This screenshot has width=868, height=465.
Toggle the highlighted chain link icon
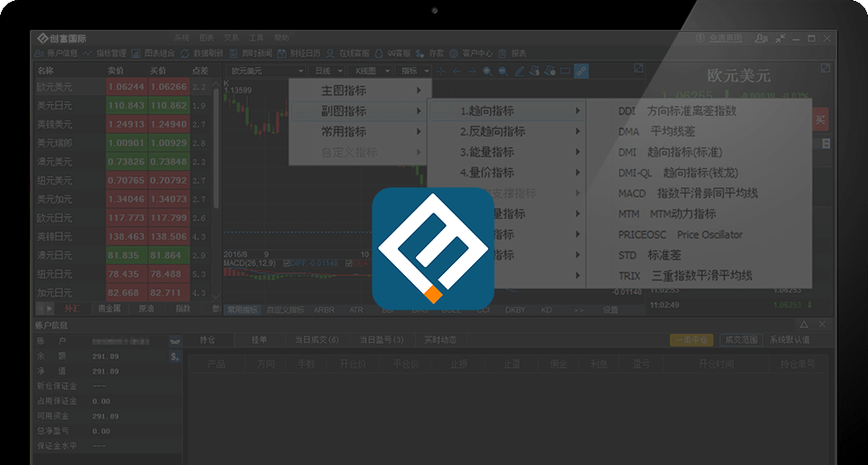(x=581, y=71)
